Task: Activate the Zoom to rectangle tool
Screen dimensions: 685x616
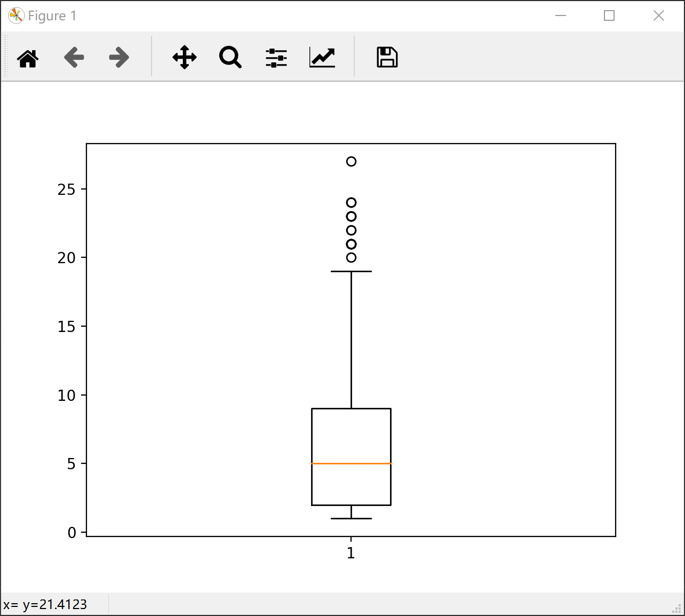Action: pyautogui.click(x=230, y=58)
